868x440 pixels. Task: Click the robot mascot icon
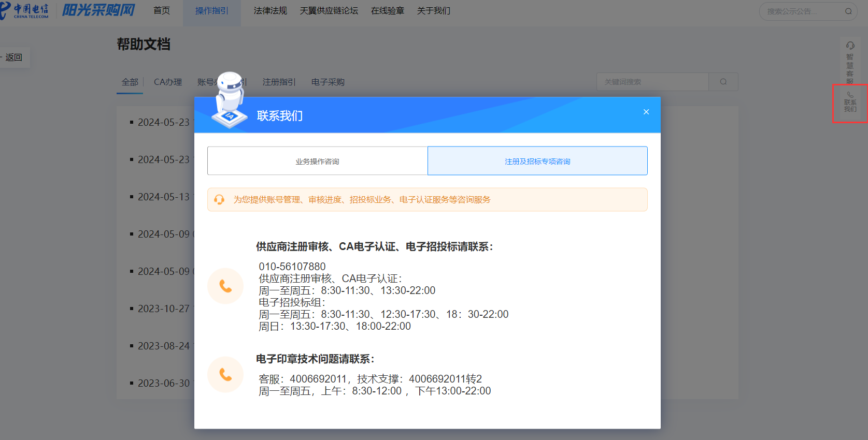pos(230,99)
